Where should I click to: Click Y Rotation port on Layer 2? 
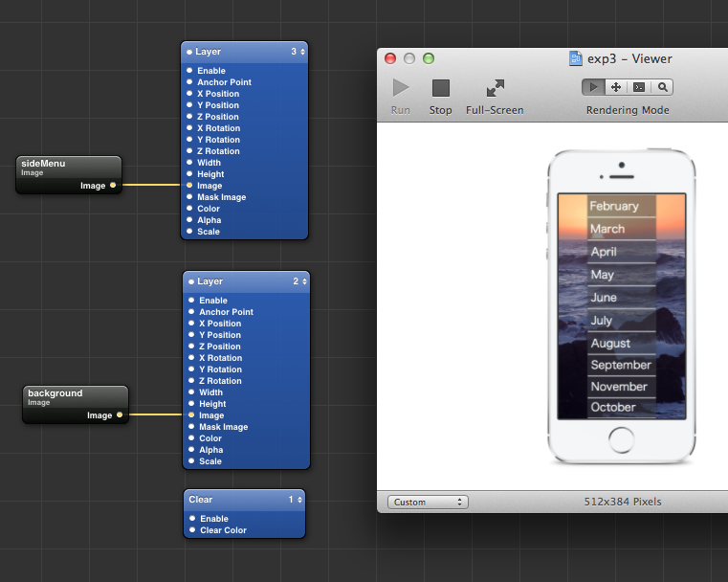coord(191,369)
